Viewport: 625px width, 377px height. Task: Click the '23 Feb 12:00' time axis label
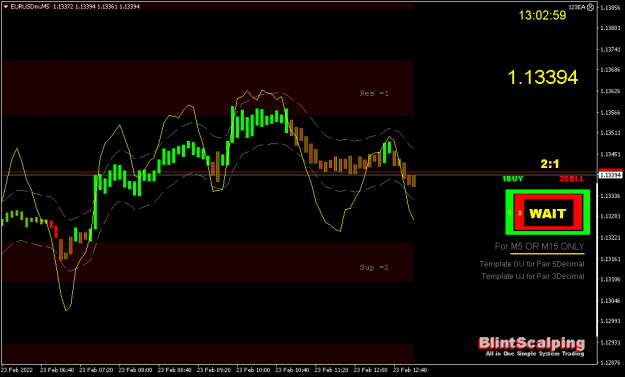click(x=371, y=370)
